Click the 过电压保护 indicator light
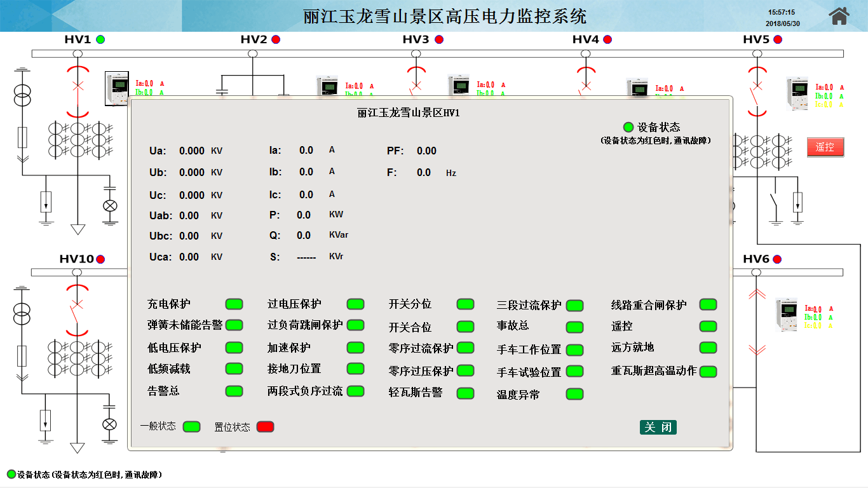Image resolution: width=868 pixels, height=488 pixels. click(355, 304)
